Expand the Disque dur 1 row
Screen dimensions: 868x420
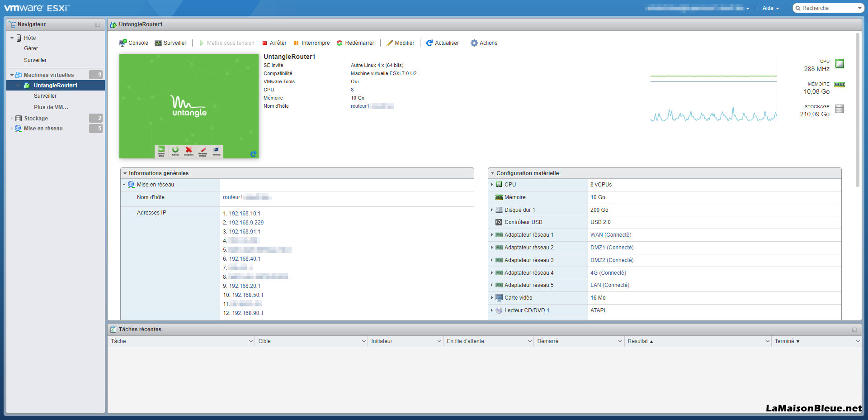click(492, 210)
